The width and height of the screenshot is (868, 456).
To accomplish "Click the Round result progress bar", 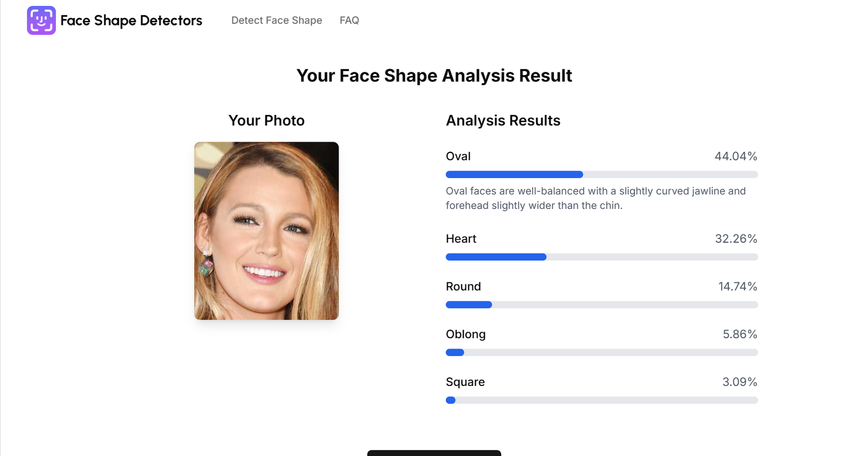I will 602,305.
